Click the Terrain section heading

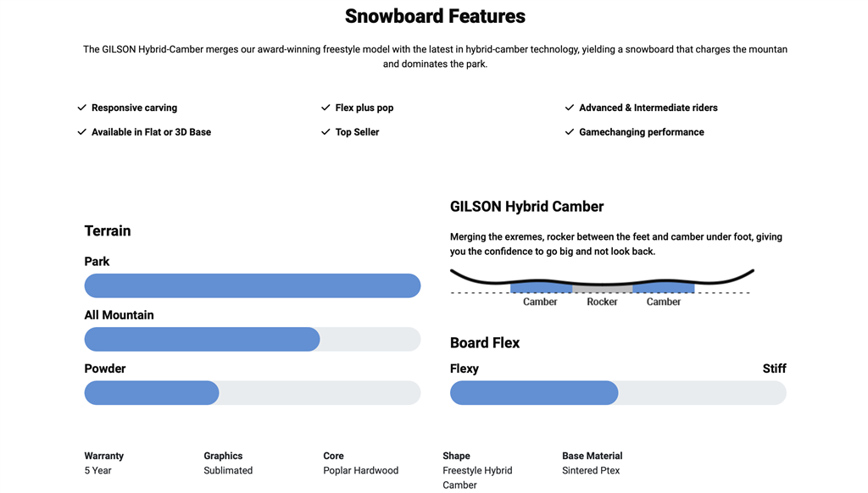pos(108,230)
